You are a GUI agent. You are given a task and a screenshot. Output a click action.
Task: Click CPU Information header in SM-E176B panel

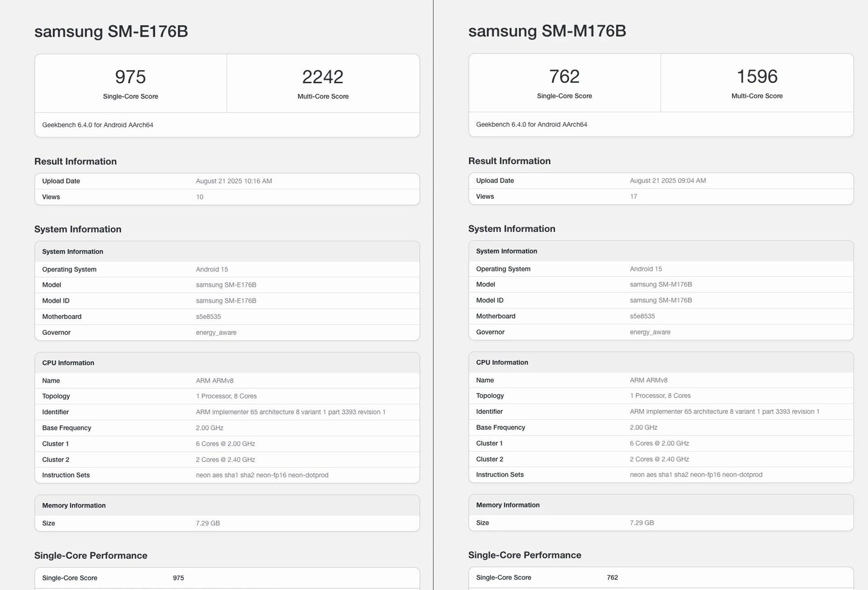tap(68, 363)
